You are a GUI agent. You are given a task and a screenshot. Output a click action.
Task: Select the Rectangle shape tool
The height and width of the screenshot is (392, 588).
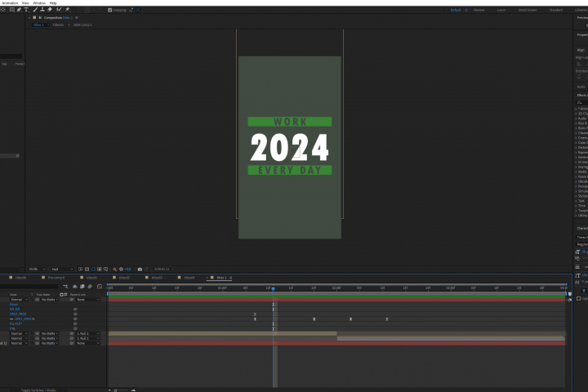tap(12, 10)
